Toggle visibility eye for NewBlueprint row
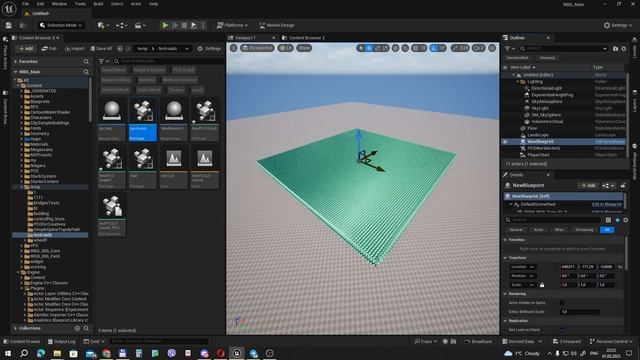Image resolution: width=640 pixels, height=360 pixels. tap(505, 142)
